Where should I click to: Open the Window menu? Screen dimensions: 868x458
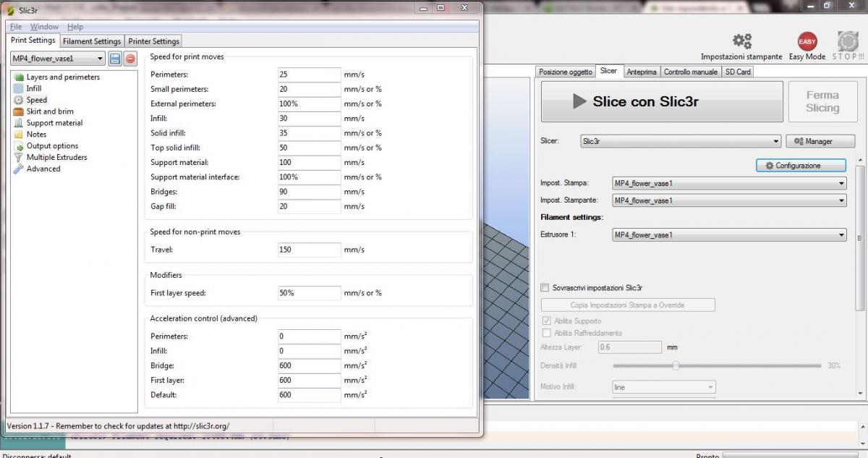(x=44, y=27)
